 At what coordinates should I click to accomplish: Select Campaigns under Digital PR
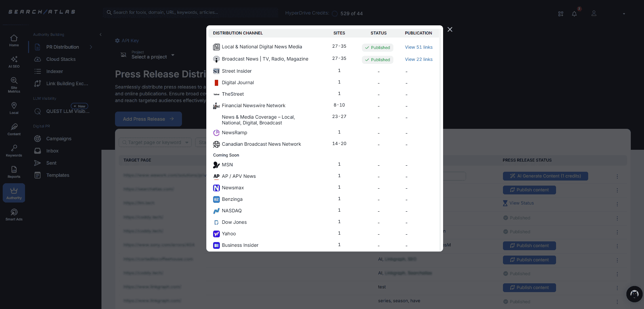pyautogui.click(x=59, y=139)
